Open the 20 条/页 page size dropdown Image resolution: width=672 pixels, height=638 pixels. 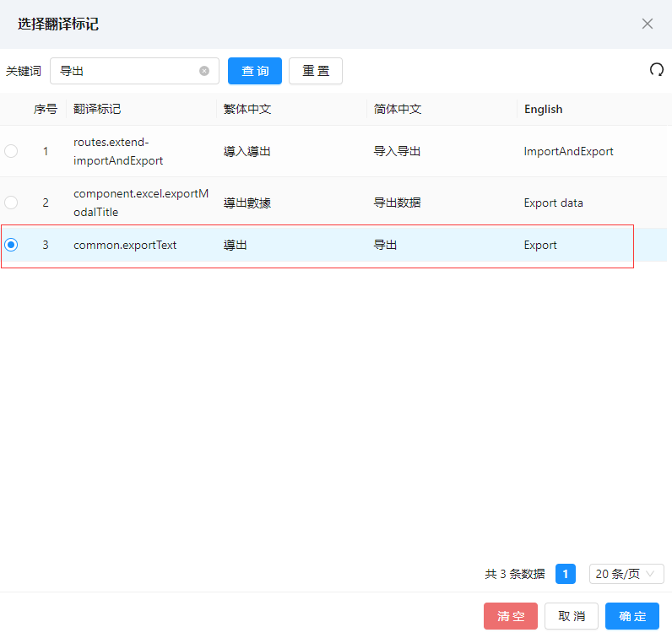(626, 574)
